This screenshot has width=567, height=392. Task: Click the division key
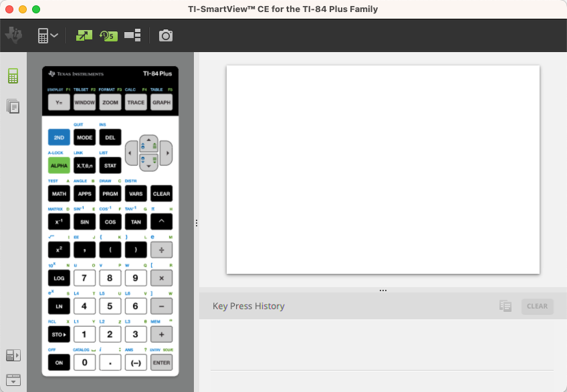pyautogui.click(x=162, y=250)
